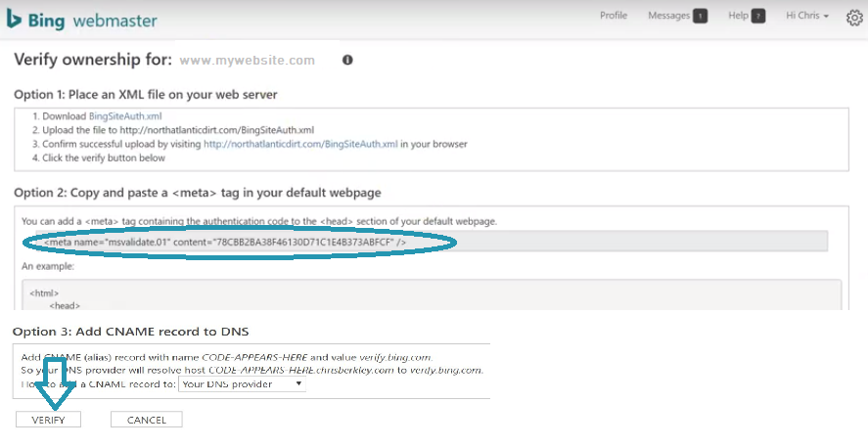The image size is (868, 448).
Task: Click the "Upload the file to" step text
Action: [x=178, y=130]
